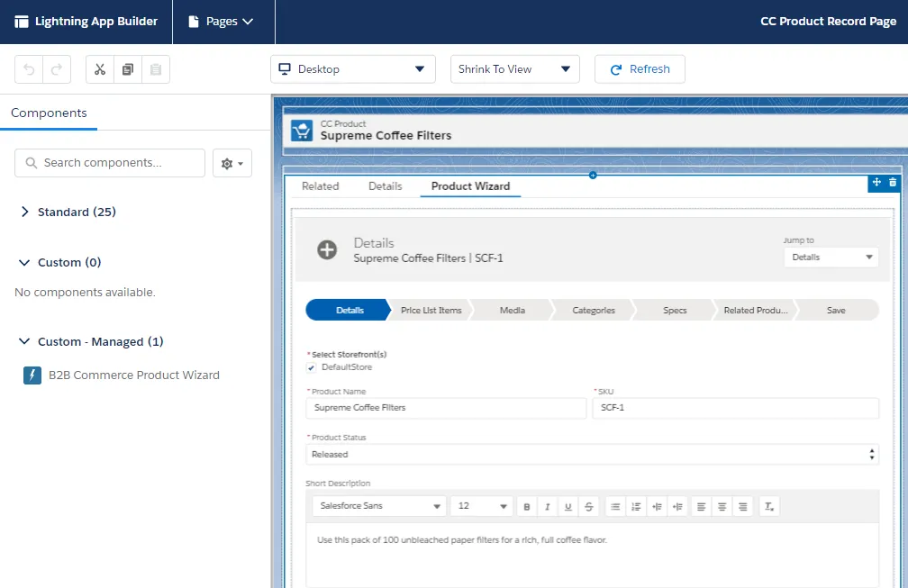This screenshot has height=588, width=908.
Task: Align text left in editor
Action: (701, 506)
